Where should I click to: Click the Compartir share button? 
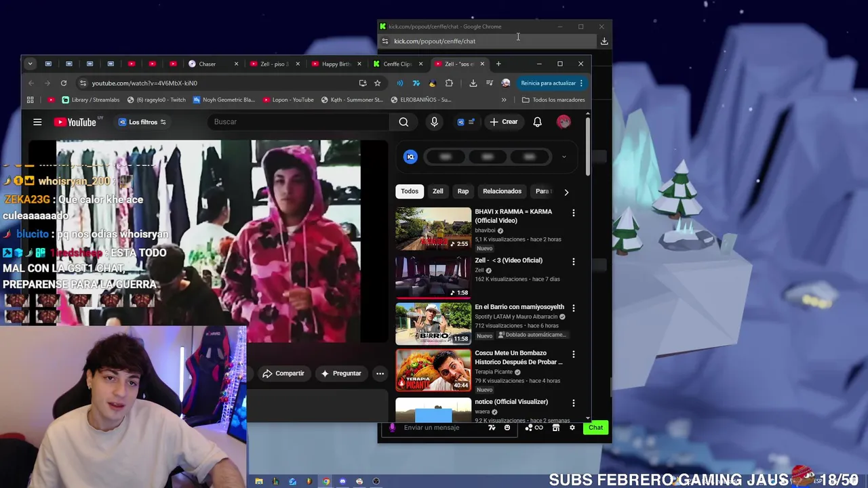283,373
